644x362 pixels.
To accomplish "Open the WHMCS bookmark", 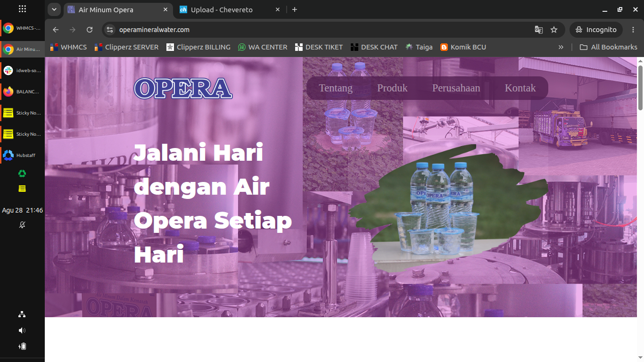I will 69,47.
